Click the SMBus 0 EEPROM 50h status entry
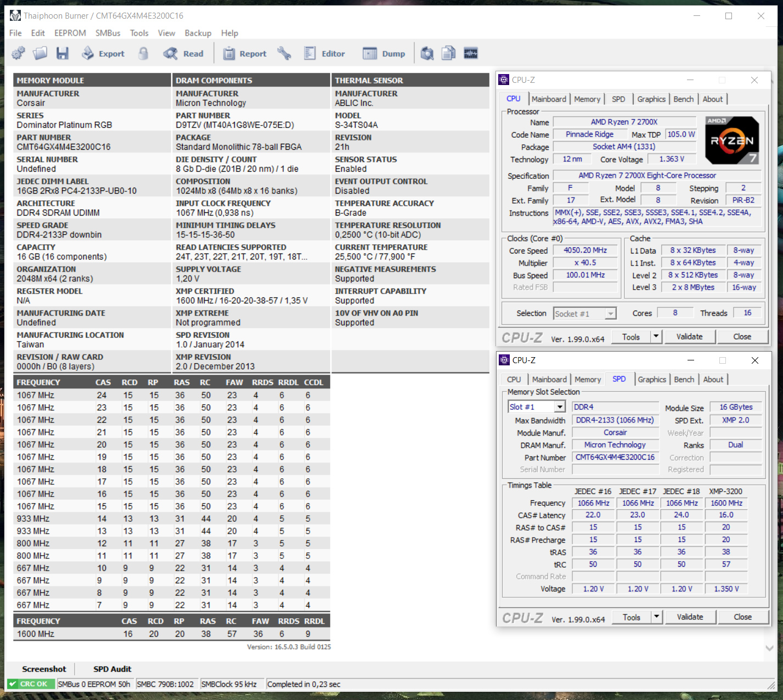The width and height of the screenshot is (783, 700). (94, 684)
